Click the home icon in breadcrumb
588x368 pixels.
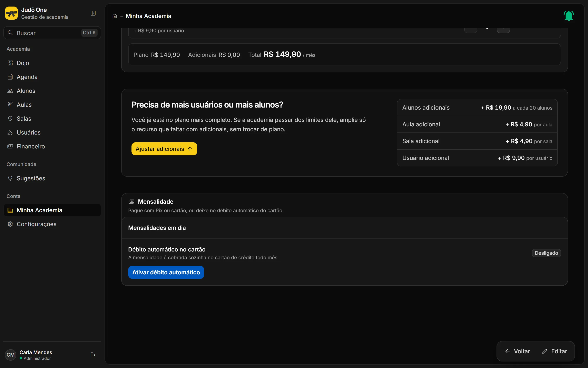(x=115, y=16)
